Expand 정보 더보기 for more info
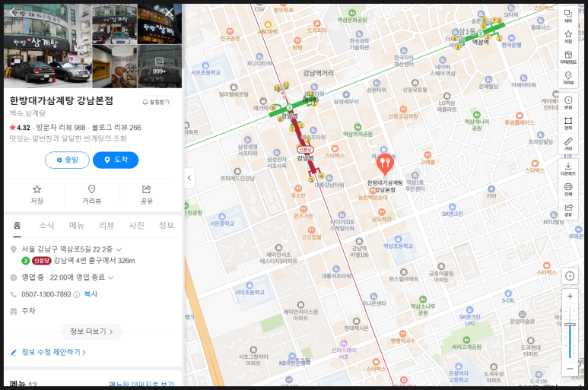This screenshot has height=390, width=588. 91,331
